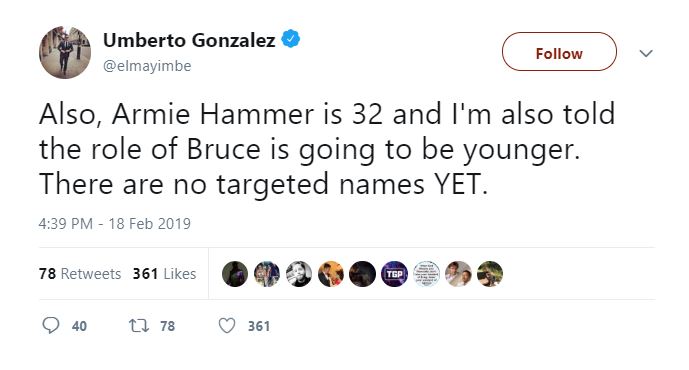
Task: Expand the tweet options chevron
Action: point(645,53)
